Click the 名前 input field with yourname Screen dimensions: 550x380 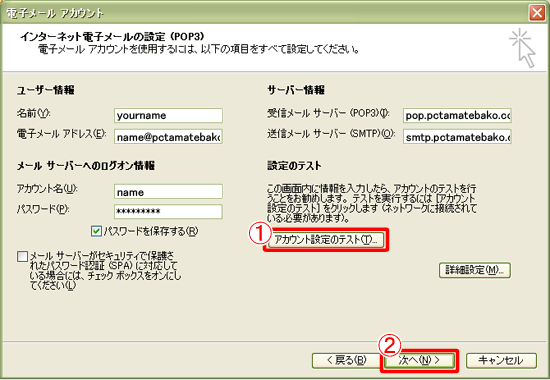pos(168,115)
